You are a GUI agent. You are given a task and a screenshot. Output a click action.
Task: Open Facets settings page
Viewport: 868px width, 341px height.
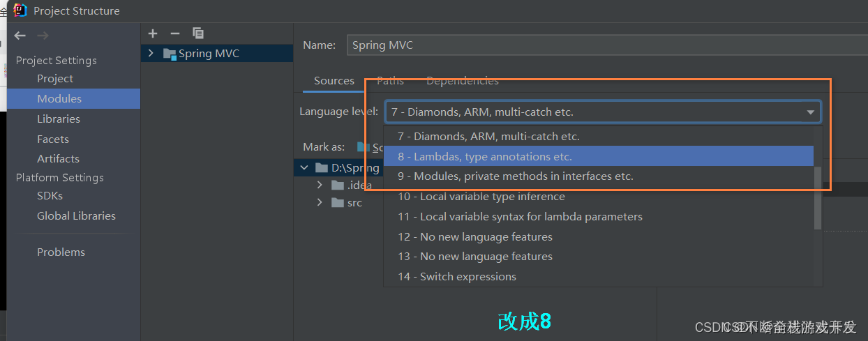click(x=53, y=139)
